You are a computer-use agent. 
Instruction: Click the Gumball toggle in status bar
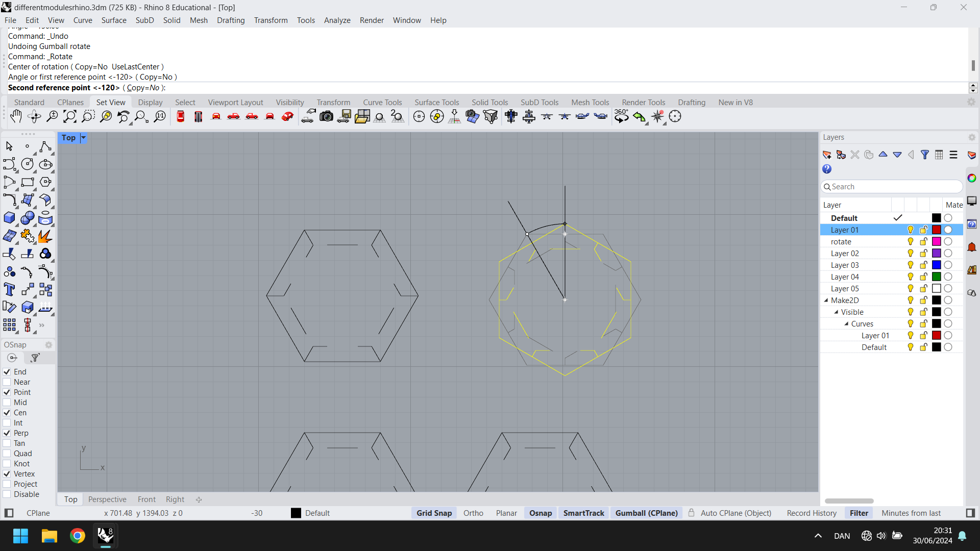click(646, 513)
